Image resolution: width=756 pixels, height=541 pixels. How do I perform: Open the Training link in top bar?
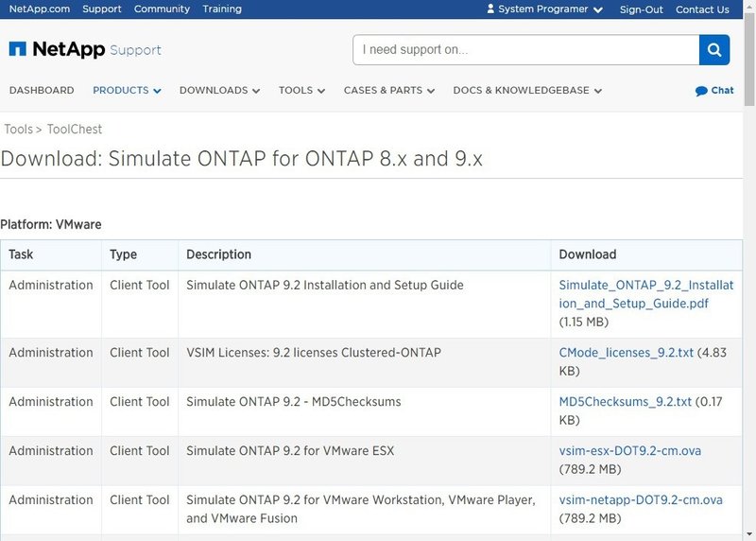tap(222, 9)
